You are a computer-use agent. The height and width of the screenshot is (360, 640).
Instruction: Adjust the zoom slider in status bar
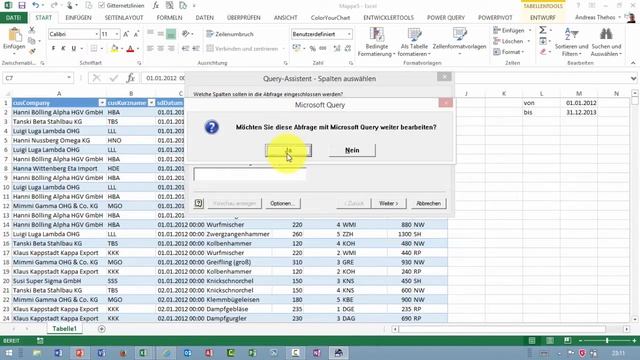click(x=607, y=340)
